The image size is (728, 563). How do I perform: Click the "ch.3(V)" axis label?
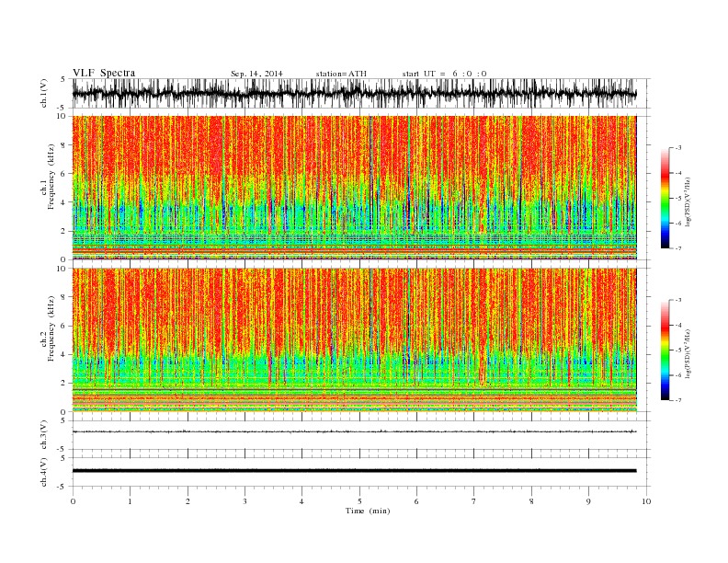(x=43, y=435)
